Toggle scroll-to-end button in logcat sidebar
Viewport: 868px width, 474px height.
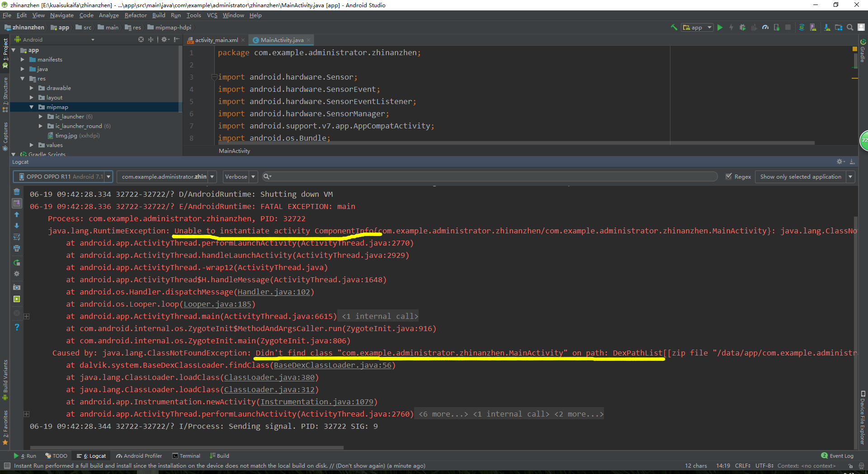pyautogui.click(x=17, y=203)
